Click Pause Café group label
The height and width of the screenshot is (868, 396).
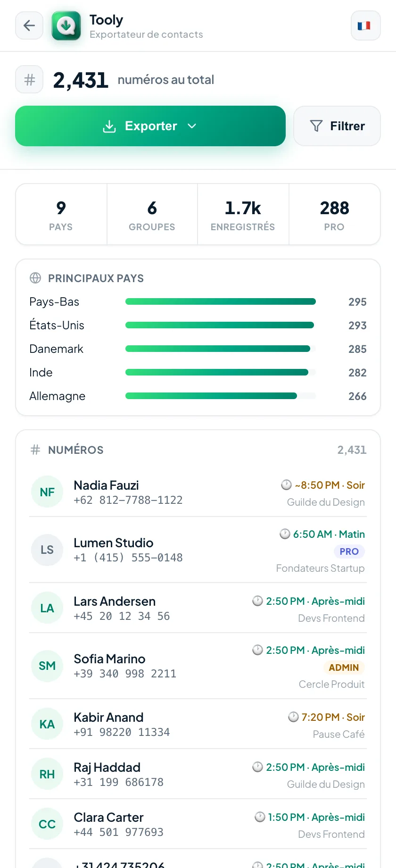point(339,734)
